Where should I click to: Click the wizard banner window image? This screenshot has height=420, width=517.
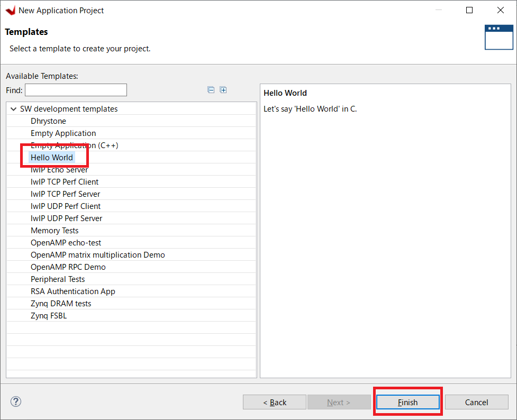(499, 37)
